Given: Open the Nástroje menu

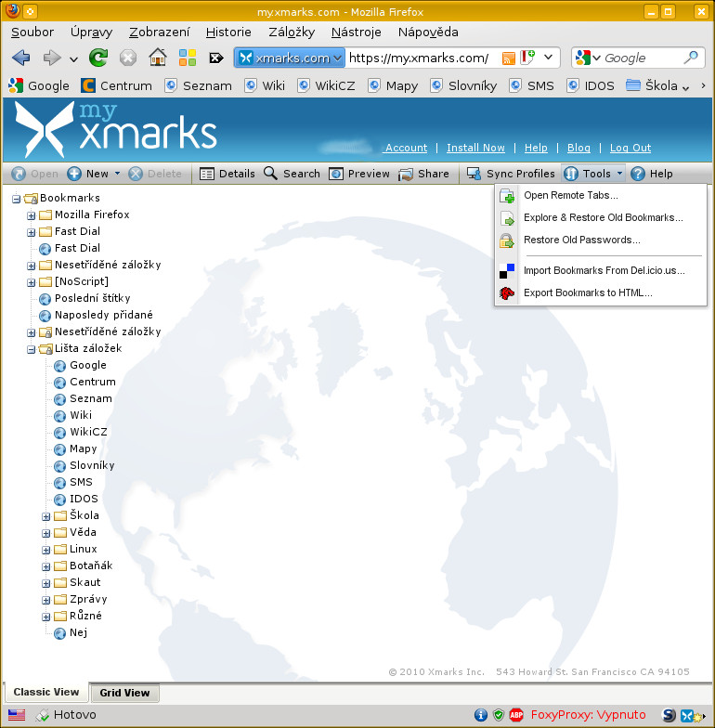Looking at the screenshot, I should (357, 32).
